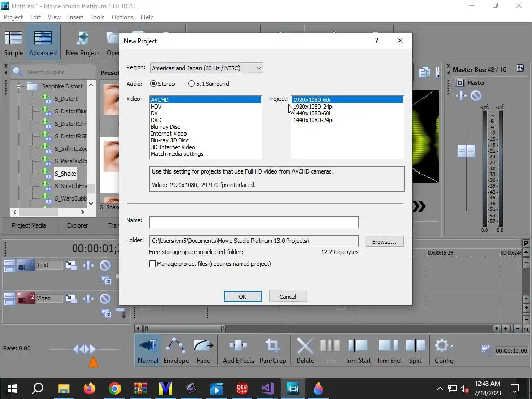This screenshot has height=399, width=532.
Task: Select 5.1 Surround audio option
Action: pyautogui.click(x=208, y=84)
